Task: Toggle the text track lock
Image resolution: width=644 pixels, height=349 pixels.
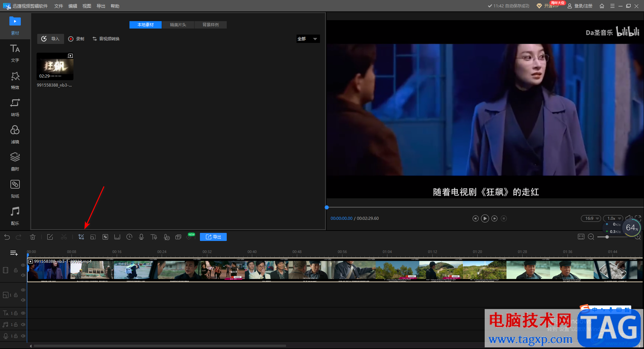Action: point(16,313)
